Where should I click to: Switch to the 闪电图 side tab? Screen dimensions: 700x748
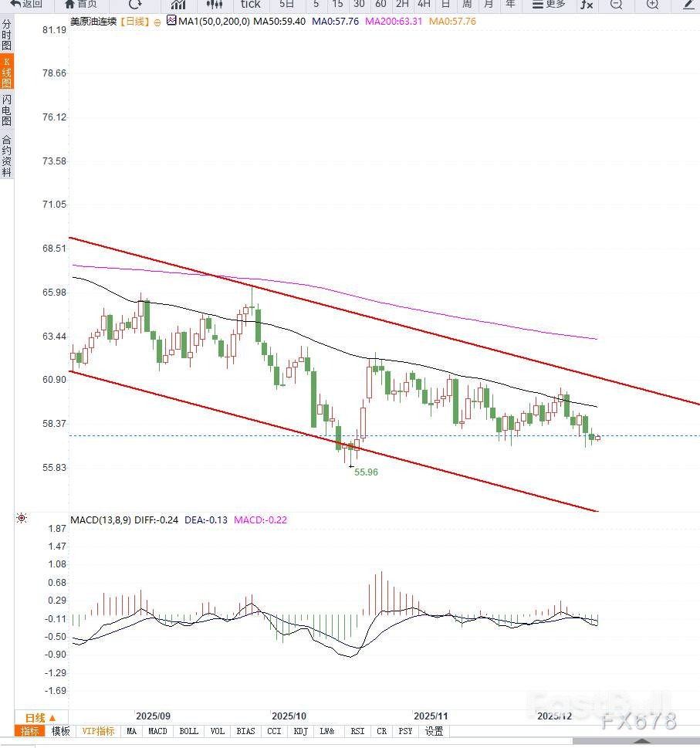tap(7, 110)
